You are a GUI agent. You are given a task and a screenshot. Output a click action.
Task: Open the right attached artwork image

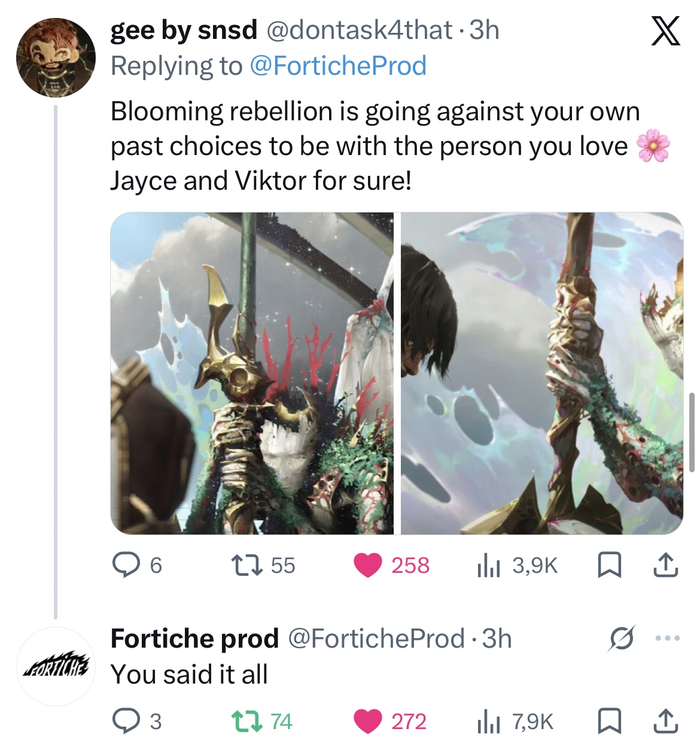pyautogui.click(x=541, y=373)
